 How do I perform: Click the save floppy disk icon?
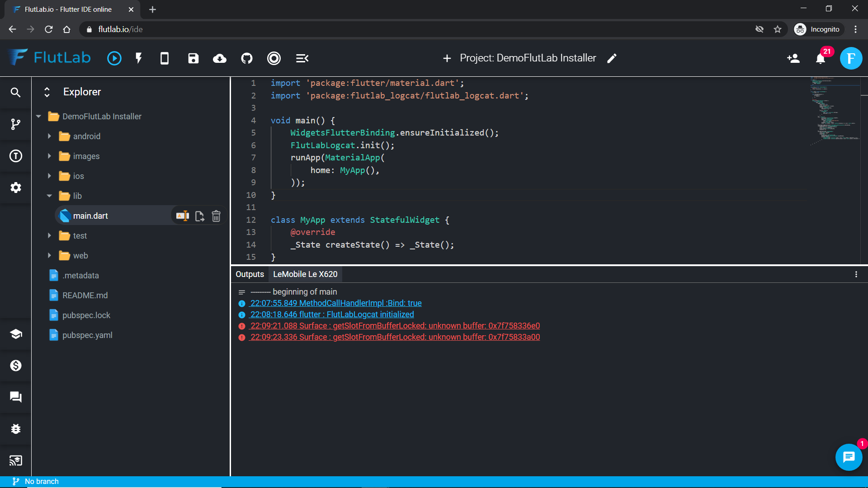pyautogui.click(x=193, y=58)
